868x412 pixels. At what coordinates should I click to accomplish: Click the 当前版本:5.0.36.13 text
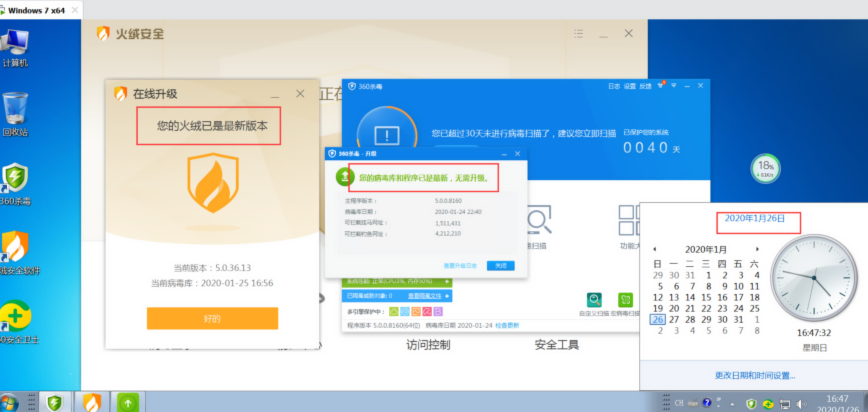pos(212,268)
